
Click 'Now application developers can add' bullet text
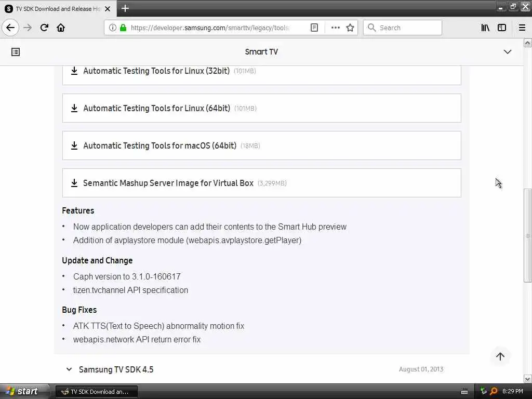(210, 227)
